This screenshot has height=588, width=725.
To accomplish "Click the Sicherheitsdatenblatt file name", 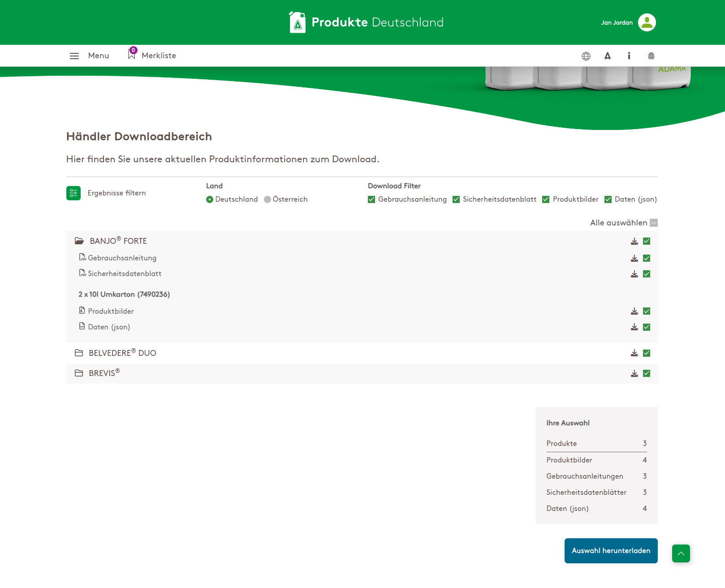I will click(x=125, y=274).
